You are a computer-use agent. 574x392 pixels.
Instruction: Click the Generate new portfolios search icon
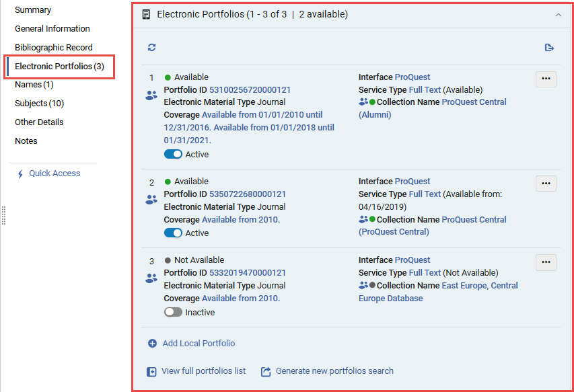(266, 371)
